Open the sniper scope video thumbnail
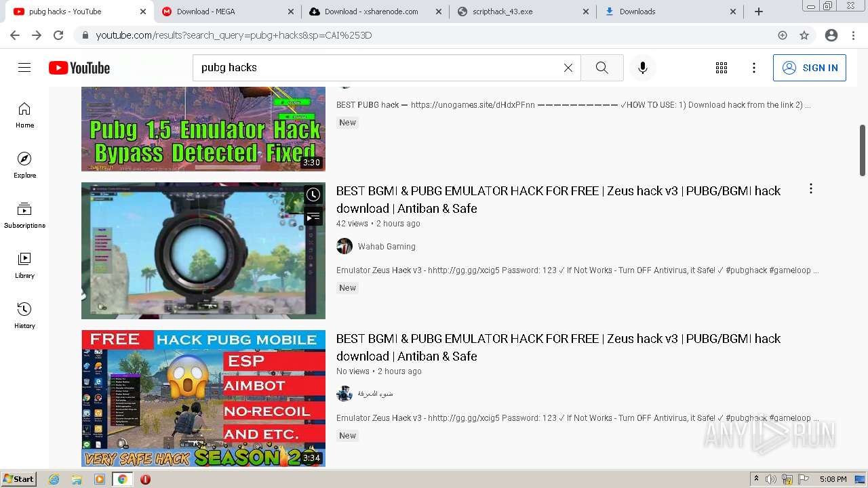 [203, 251]
